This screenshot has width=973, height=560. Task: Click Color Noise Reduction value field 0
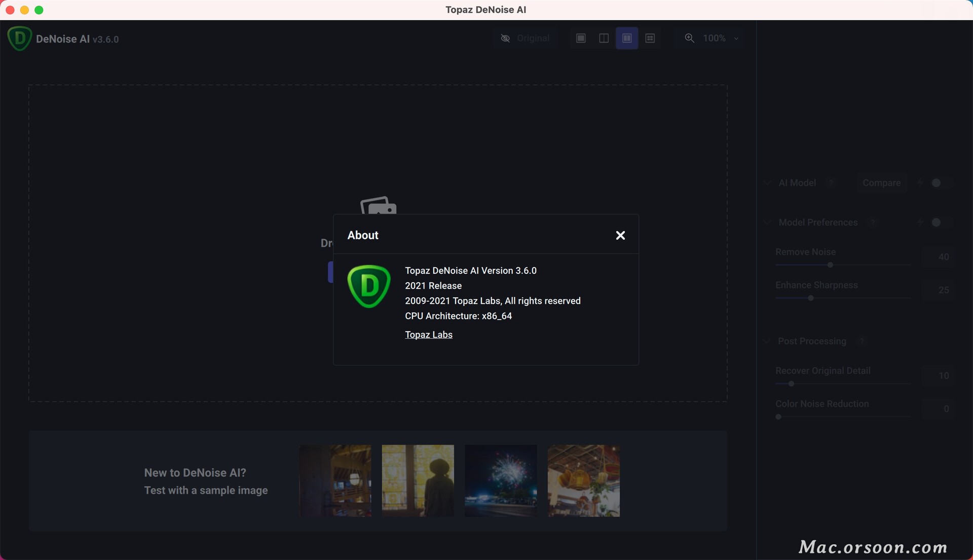(x=938, y=409)
